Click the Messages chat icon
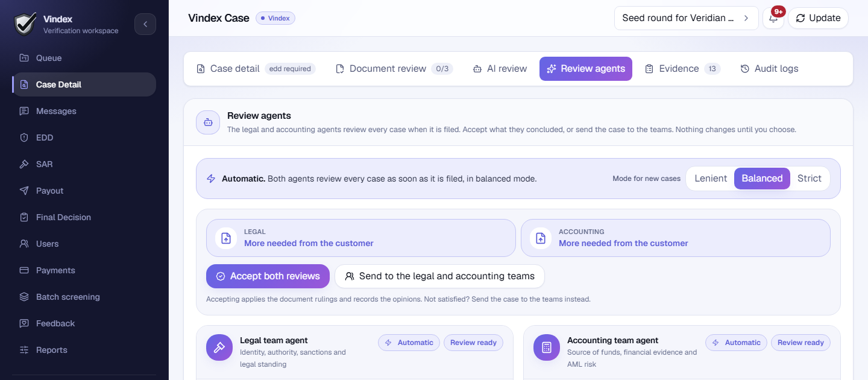Viewport: 868px width, 380px height. click(x=24, y=111)
